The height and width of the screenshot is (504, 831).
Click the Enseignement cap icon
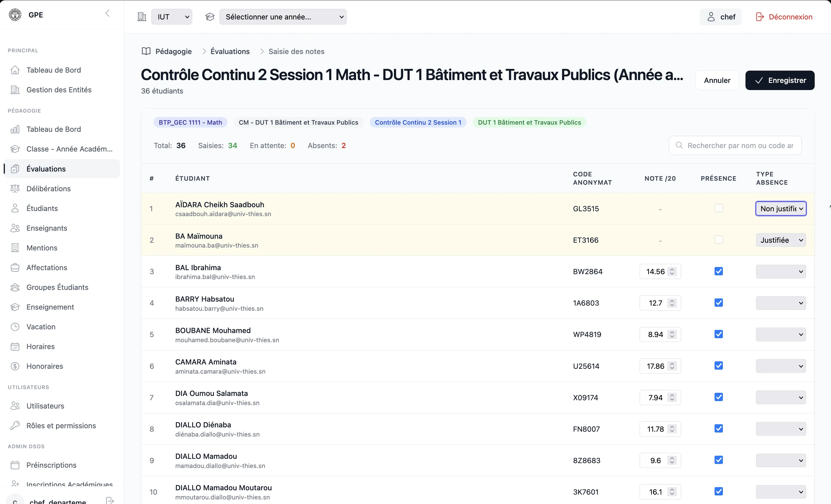(x=15, y=307)
